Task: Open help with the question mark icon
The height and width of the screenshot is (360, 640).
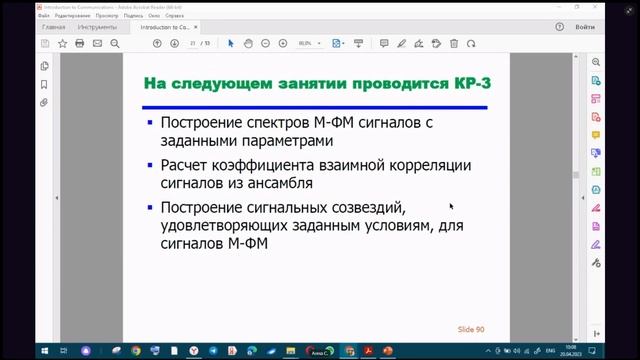Action: (x=560, y=27)
